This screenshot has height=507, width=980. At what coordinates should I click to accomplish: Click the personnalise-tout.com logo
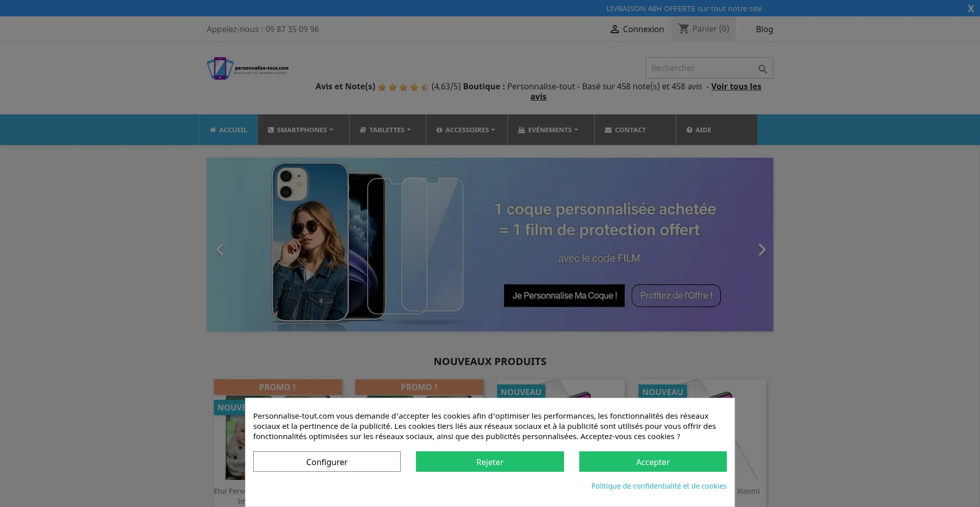pos(248,68)
